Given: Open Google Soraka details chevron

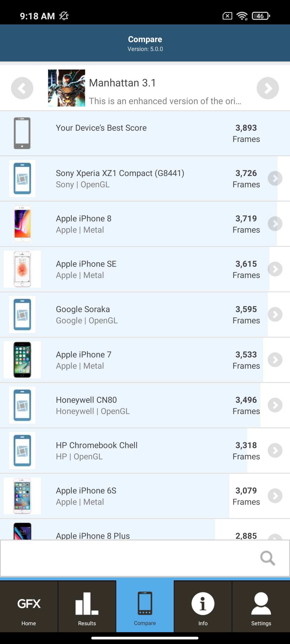Looking at the screenshot, I should pos(275,314).
